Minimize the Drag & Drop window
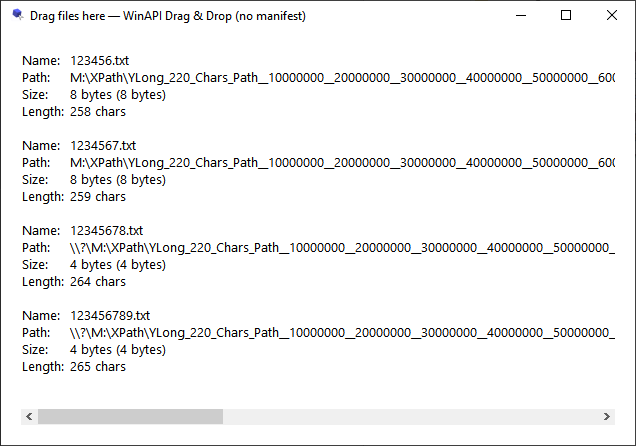Viewport: 636px width, 446px height. pyautogui.click(x=520, y=15)
